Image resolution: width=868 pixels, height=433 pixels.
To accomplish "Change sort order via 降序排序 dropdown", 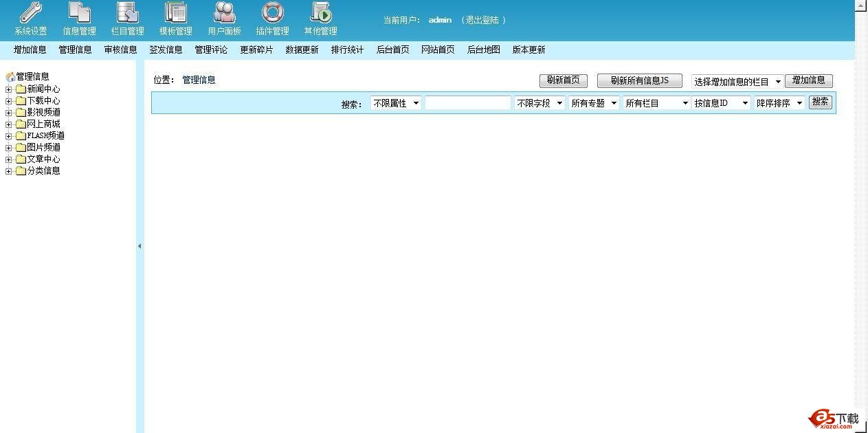I will (779, 102).
